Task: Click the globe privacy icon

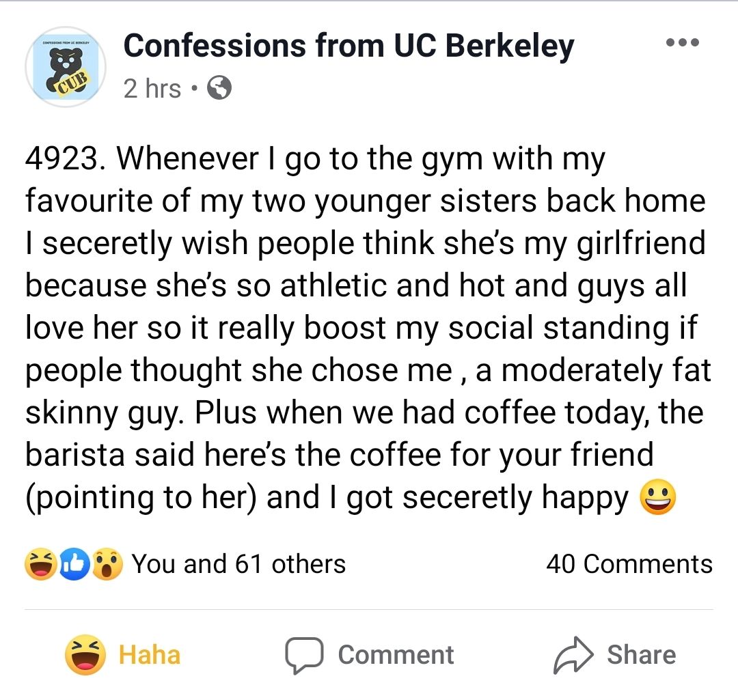Action: (x=219, y=87)
